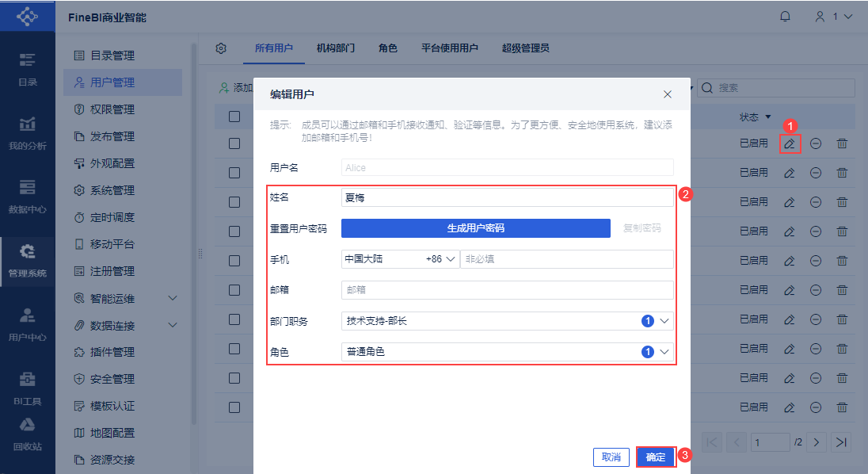
Task: Click the disable icon in first user row
Action: 816,143
